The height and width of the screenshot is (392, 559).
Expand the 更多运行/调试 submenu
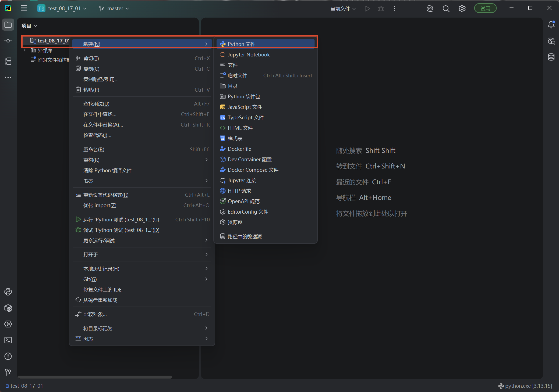point(142,240)
